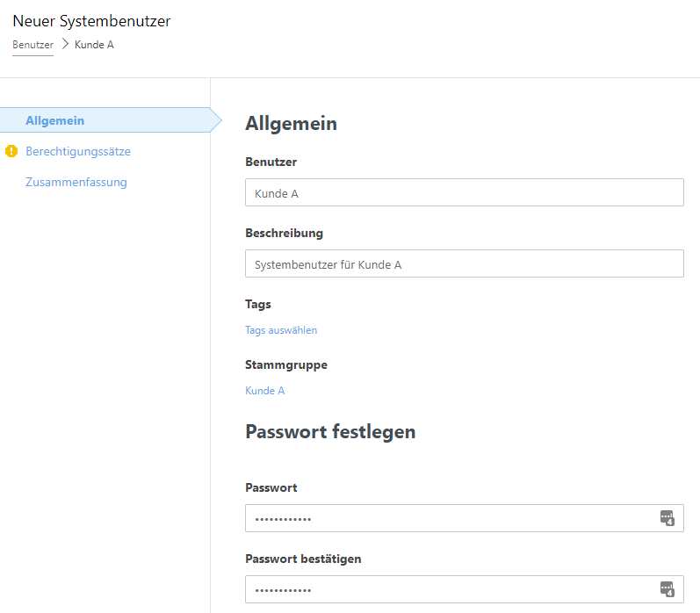Click password manager icon in Passwort bestätigen field

tap(668, 588)
